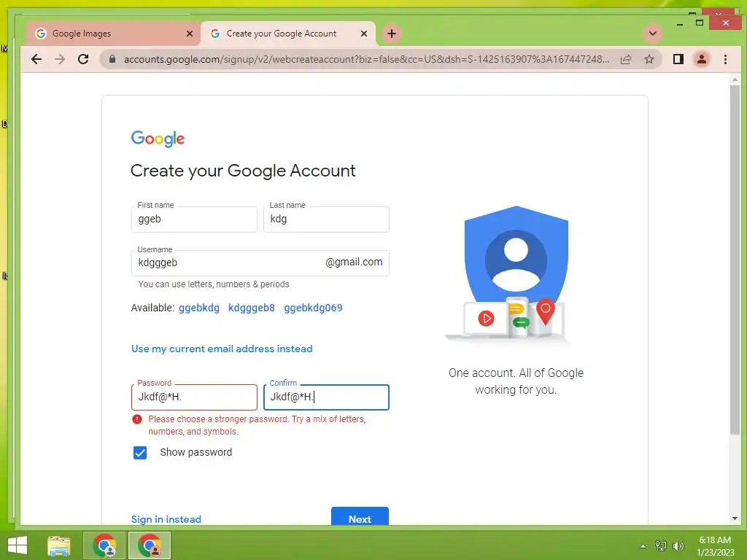Image resolution: width=747 pixels, height=560 pixels.
Task: Bookmark this page with the star
Action: click(x=649, y=59)
